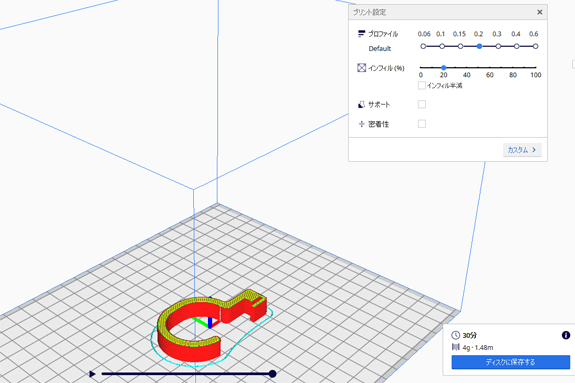The image size is (575, 383).
Task: Select the 0.6 profile layer height
Action: 535,46
